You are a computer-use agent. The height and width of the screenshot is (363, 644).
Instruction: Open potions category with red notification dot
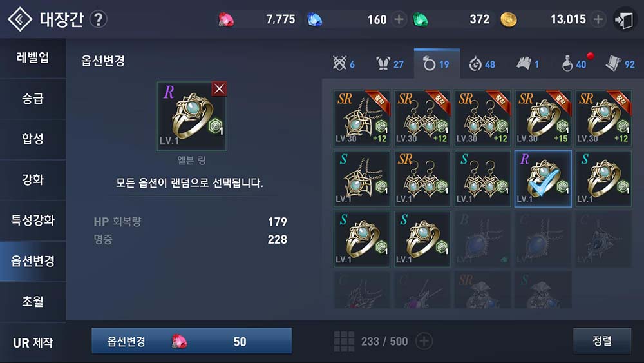(x=575, y=64)
